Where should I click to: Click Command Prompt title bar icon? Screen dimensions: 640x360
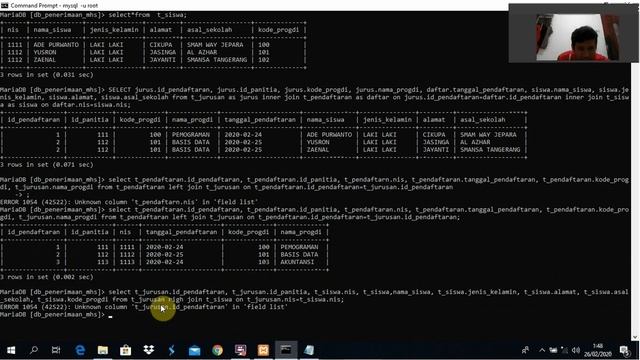tap(4, 5)
